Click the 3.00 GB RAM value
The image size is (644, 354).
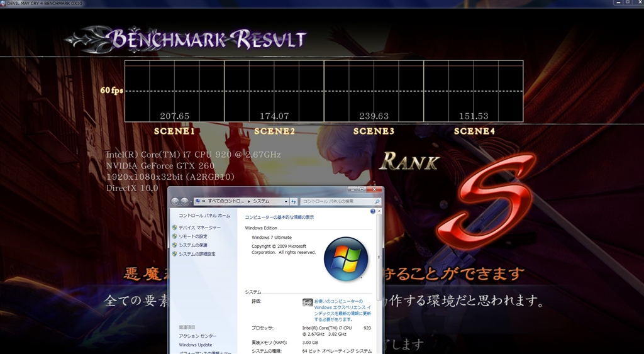[x=310, y=343]
